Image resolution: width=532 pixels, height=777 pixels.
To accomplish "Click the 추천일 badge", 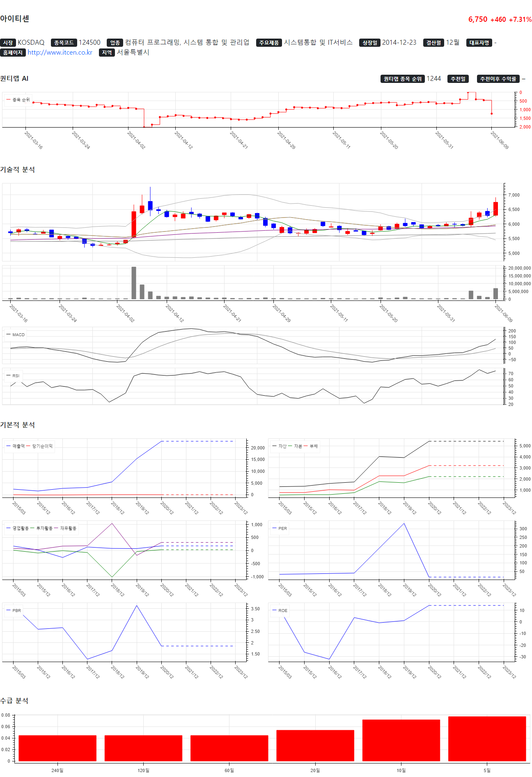I will (458, 79).
